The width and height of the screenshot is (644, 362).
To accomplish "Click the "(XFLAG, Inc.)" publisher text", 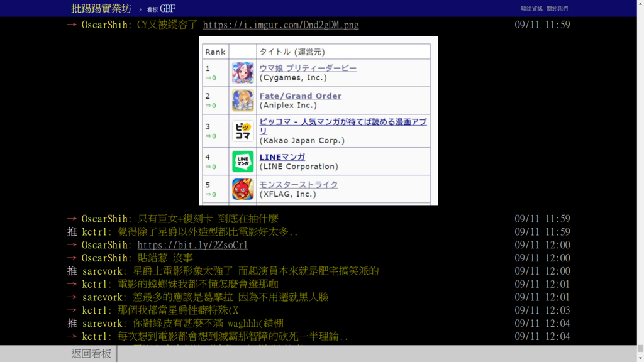I will (x=288, y=194).
